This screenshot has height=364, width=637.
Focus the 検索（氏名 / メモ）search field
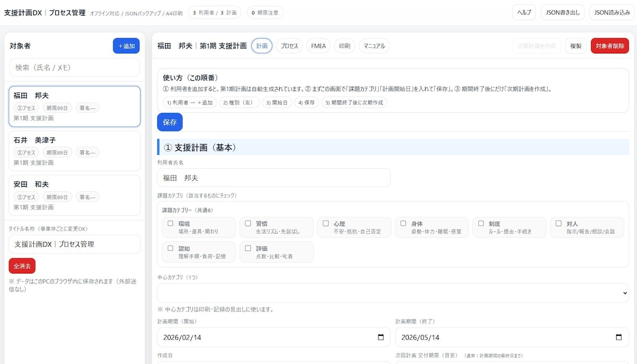[75, 67]
